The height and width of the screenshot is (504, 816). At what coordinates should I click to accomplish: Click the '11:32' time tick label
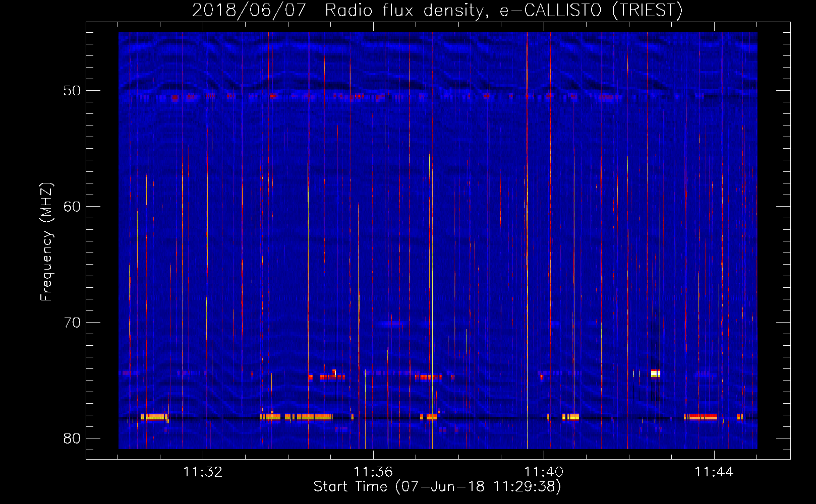point(203,472)
